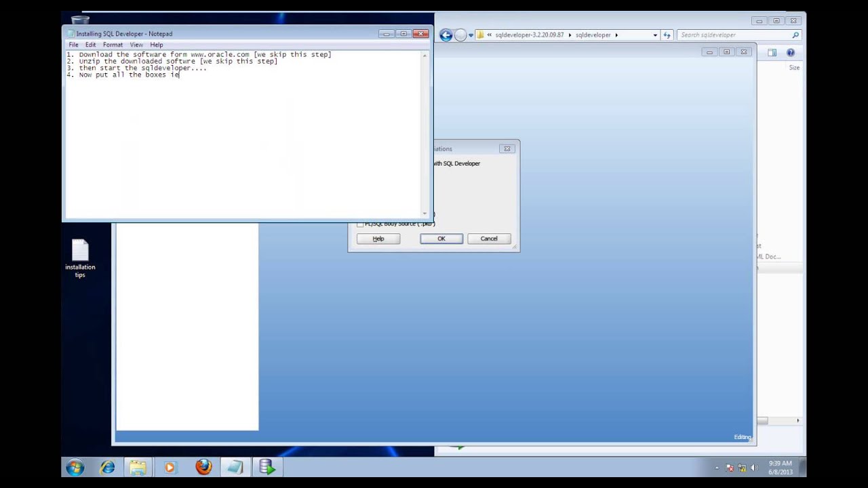Minimize the Notepad window
This screenshot has height=488, width=868.
(x=387, y=34)
